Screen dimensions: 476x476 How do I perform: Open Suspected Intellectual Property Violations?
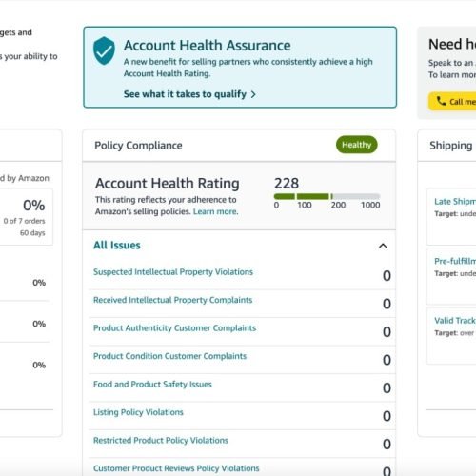(173, 272)
